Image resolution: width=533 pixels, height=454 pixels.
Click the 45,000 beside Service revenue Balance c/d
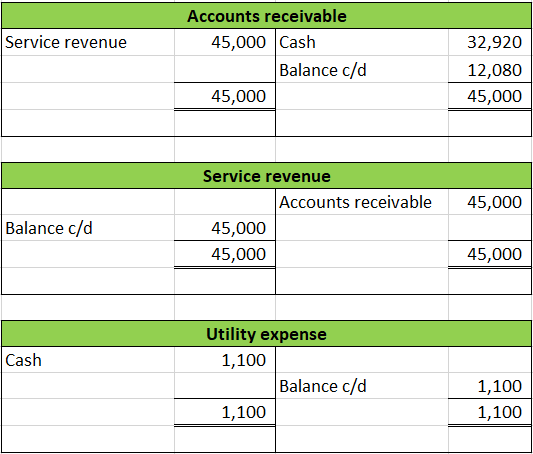click(x=238, y=228)
